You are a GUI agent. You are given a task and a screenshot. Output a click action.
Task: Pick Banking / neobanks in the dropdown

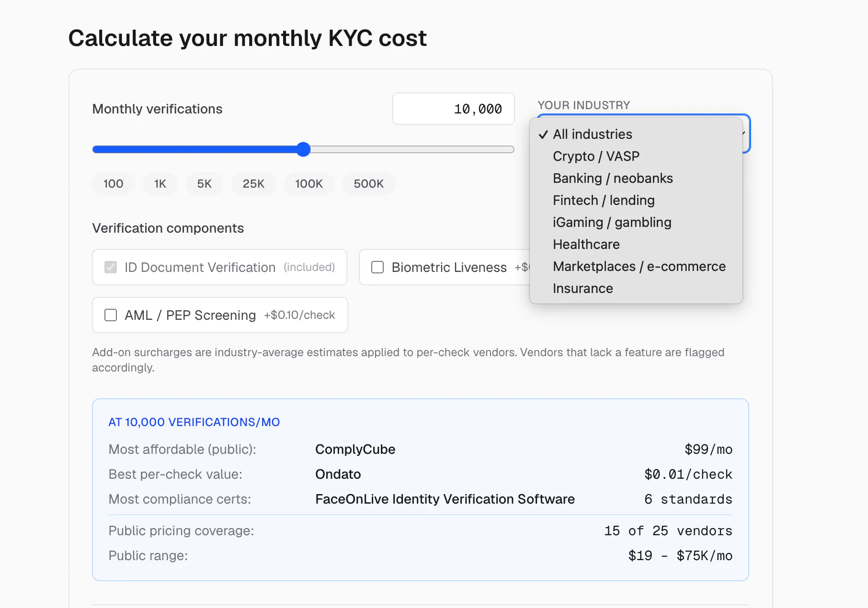(x=636, y=178)
